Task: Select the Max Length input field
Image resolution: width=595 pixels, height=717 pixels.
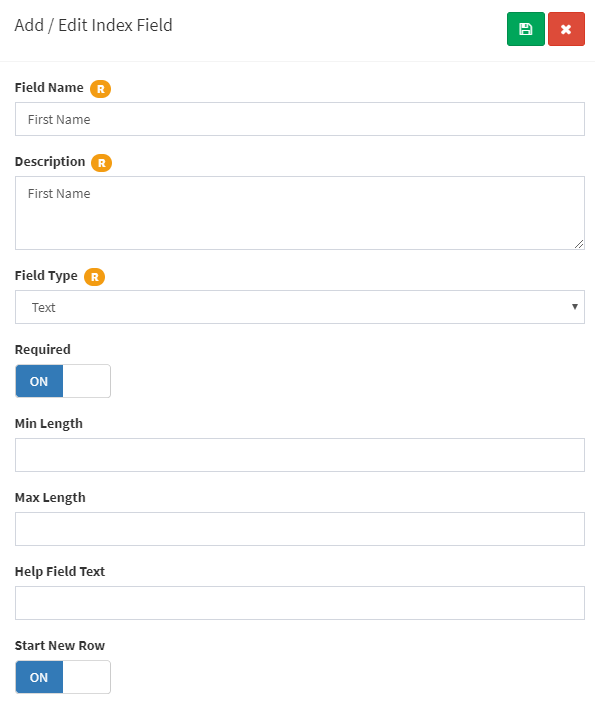Action: [x=300, y=529]
